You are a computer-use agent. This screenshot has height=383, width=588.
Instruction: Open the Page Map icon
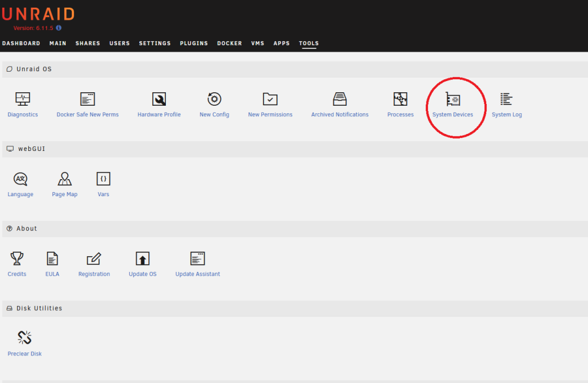click(x=65, y=179)
